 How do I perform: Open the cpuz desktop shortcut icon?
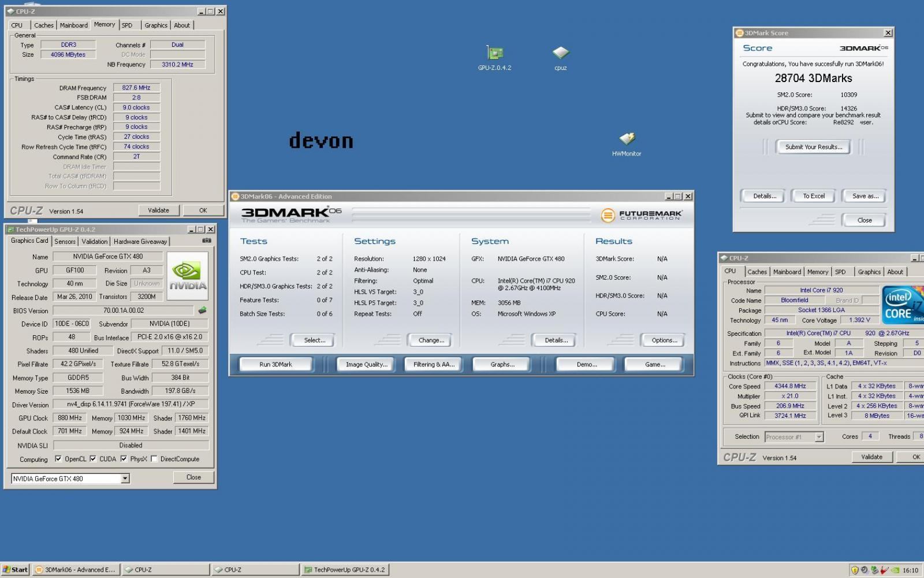point(560,53)
